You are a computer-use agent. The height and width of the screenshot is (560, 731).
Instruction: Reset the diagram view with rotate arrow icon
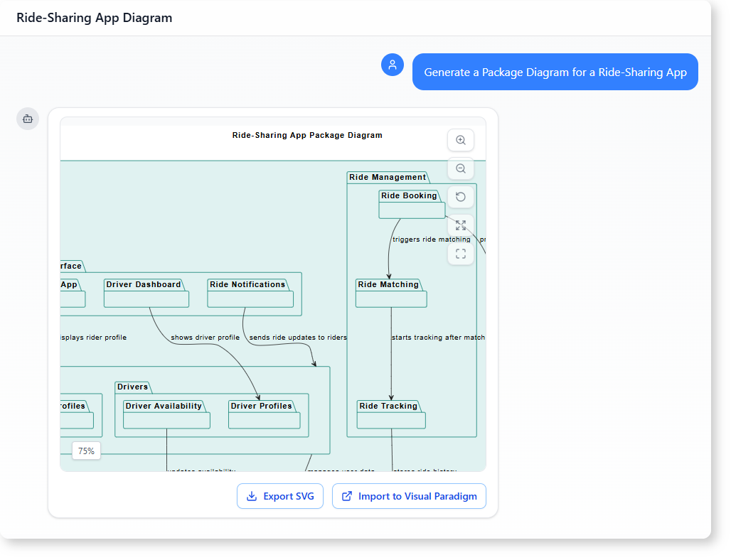coord(461,197)
